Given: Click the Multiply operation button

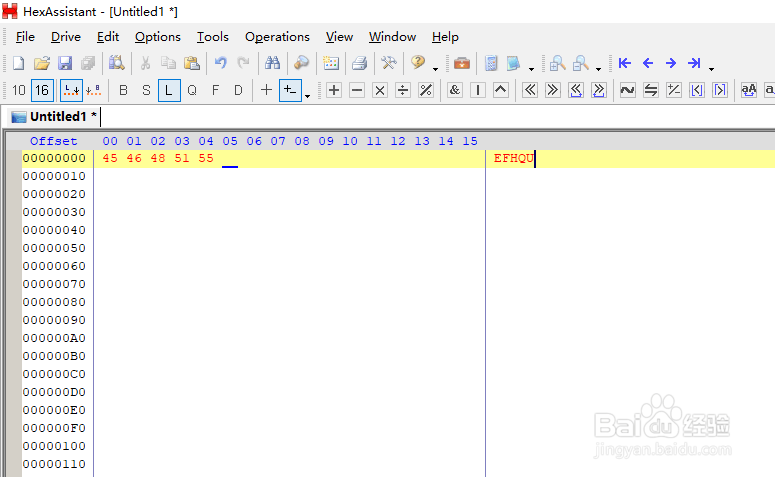Looking at the screenshot, I should click(x=380, y=90).
